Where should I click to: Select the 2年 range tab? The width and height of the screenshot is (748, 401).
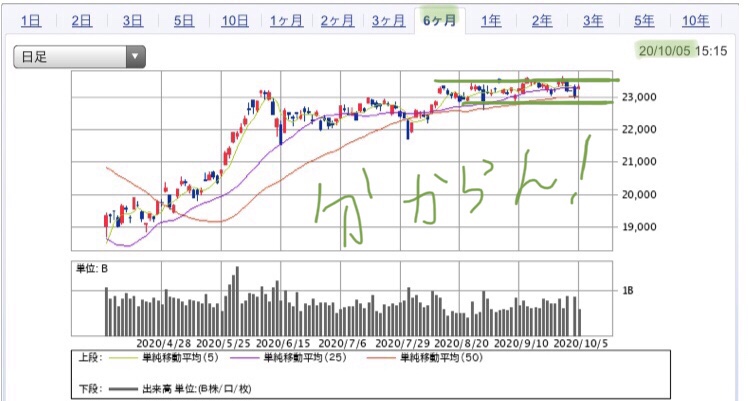tap(541, 20)
